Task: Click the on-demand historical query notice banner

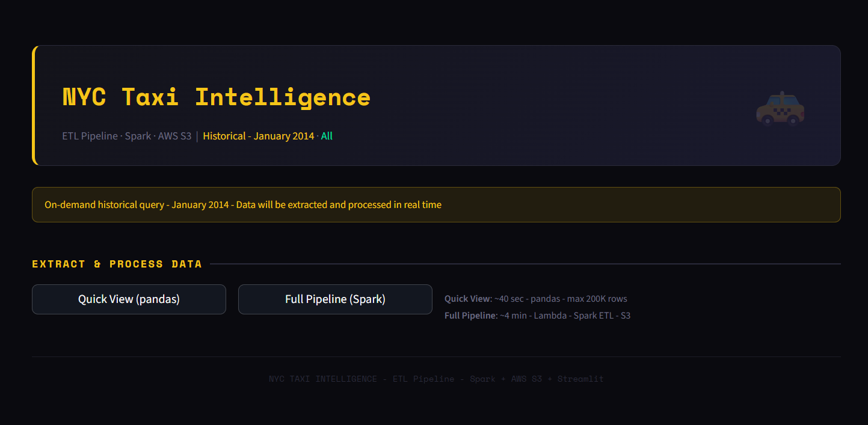Action: [x=436, y=205]
